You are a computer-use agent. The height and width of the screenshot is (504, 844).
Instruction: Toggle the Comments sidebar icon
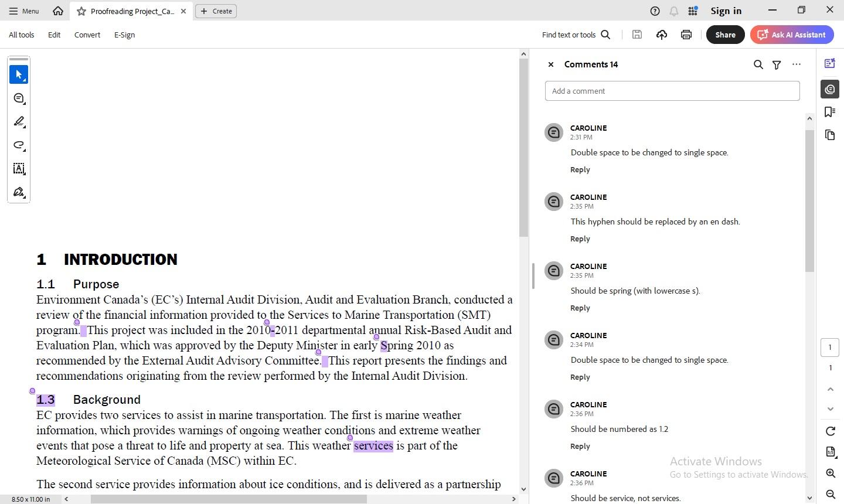[x=830, y=89]
